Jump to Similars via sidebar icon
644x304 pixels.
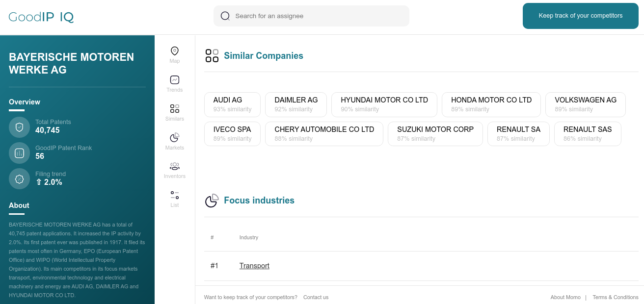coord(174,108)
